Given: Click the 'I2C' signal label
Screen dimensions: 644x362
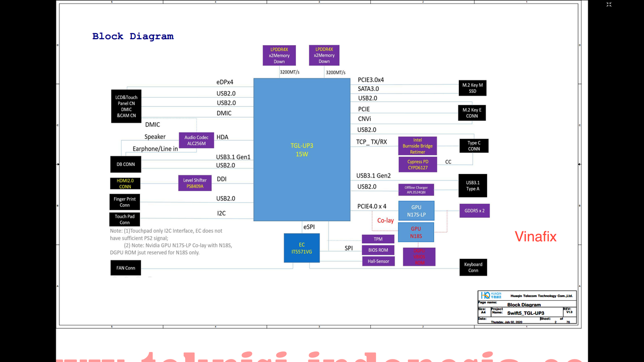Looking at the screenshot, I should (221, 213).
